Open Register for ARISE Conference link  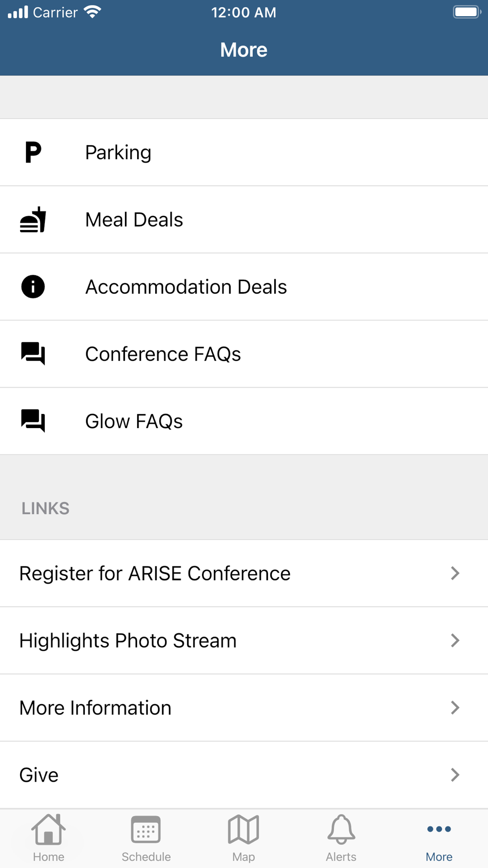pos(155,573)
